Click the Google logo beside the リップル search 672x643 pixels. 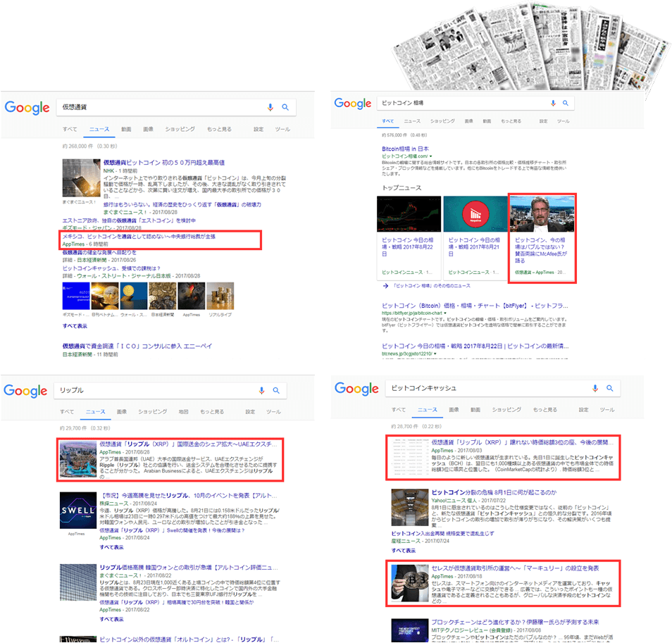(25, 391)
